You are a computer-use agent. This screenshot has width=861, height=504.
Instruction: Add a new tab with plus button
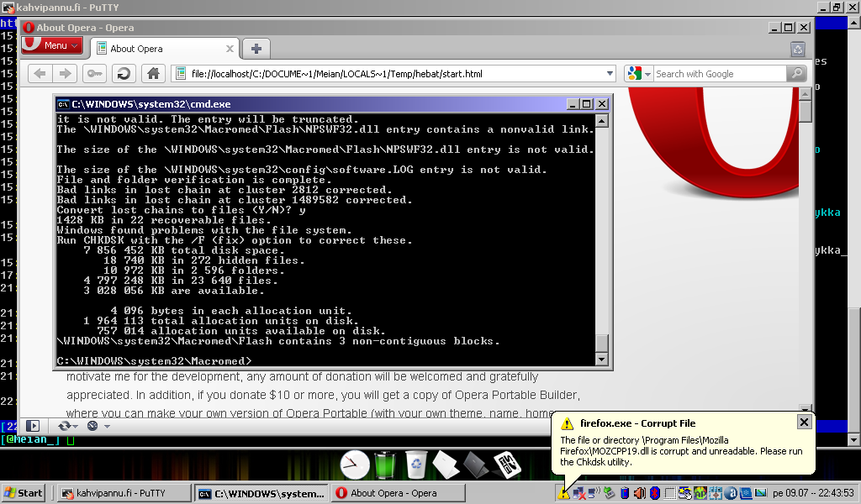coord(256,48)
